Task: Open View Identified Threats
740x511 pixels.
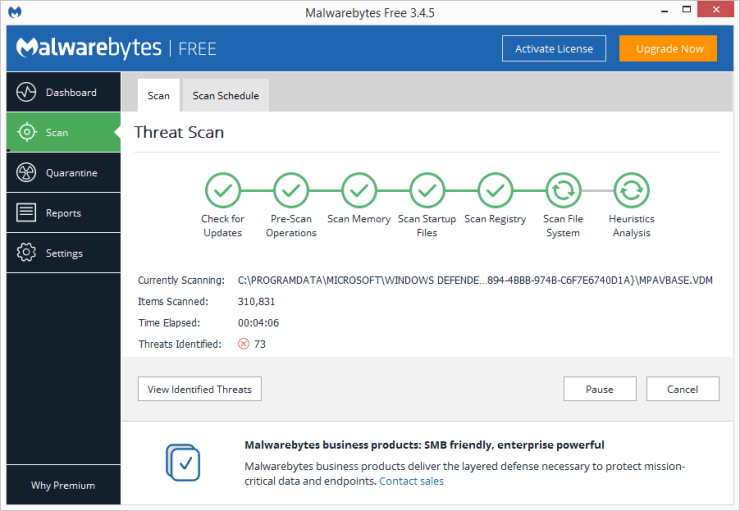Action: (x=199, y=389)
